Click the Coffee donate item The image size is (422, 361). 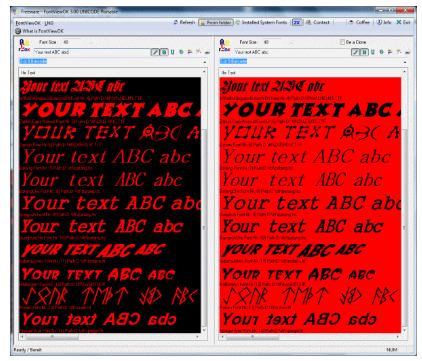click(359, 22)
